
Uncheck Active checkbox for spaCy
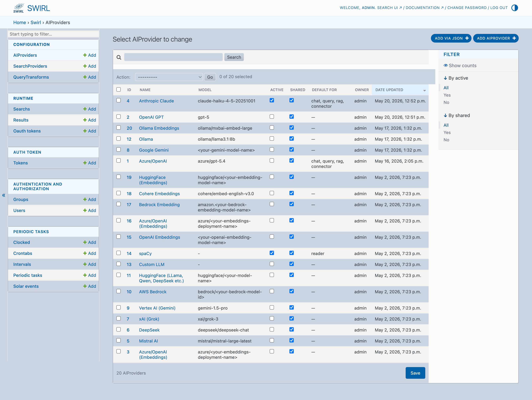pyautogui.click(x=272, y=253)
